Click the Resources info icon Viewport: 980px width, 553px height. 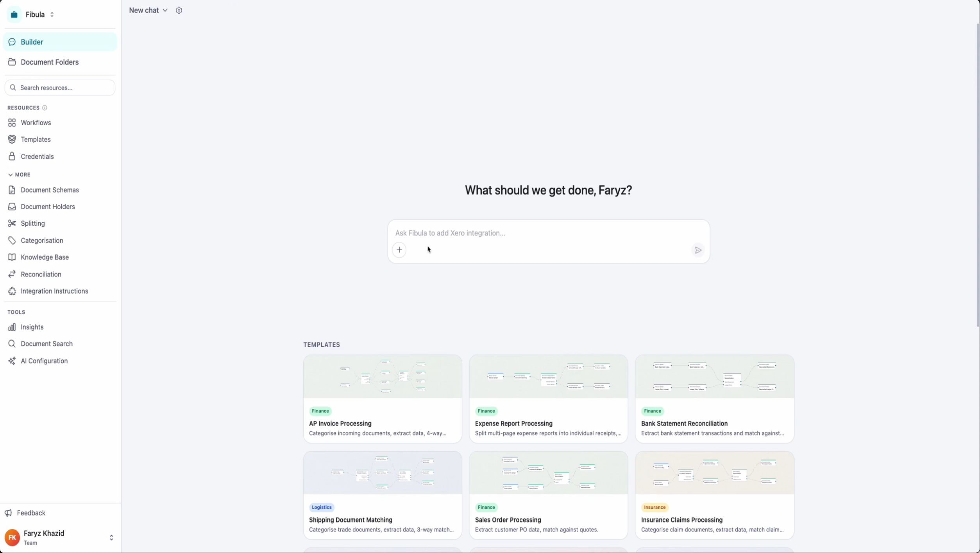45,108
